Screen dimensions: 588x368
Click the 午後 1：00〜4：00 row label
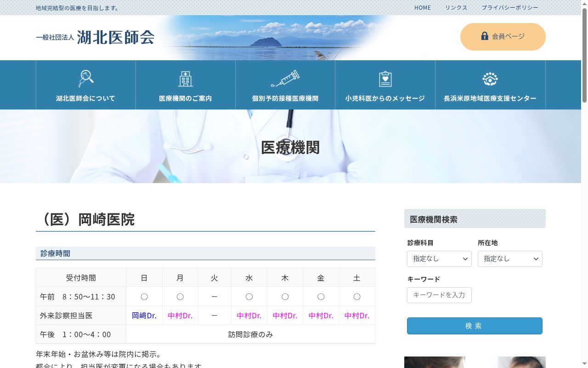point(81,334)
